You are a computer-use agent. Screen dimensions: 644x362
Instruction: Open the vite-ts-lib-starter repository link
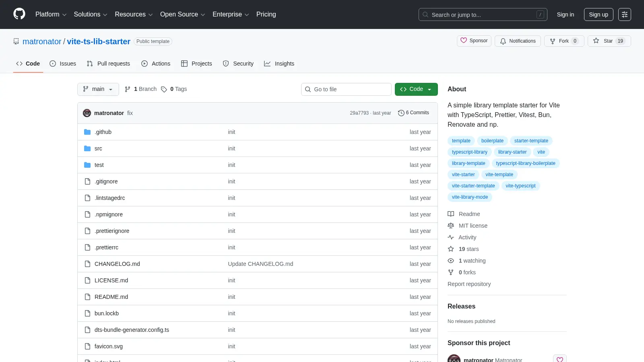pos(99,41)
